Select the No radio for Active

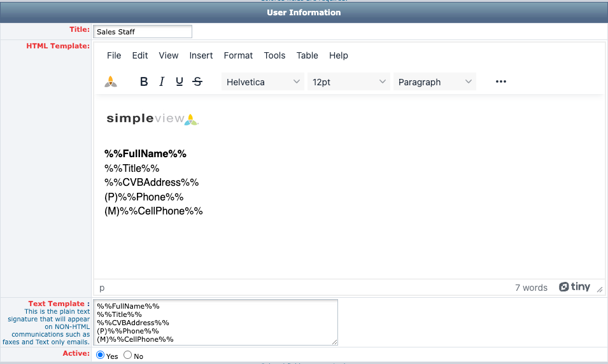pyautogui.click(x=127, y=355)
